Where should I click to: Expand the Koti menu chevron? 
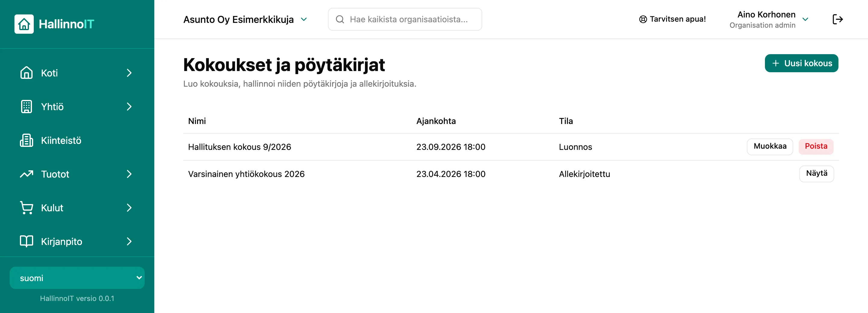point(129,73)
